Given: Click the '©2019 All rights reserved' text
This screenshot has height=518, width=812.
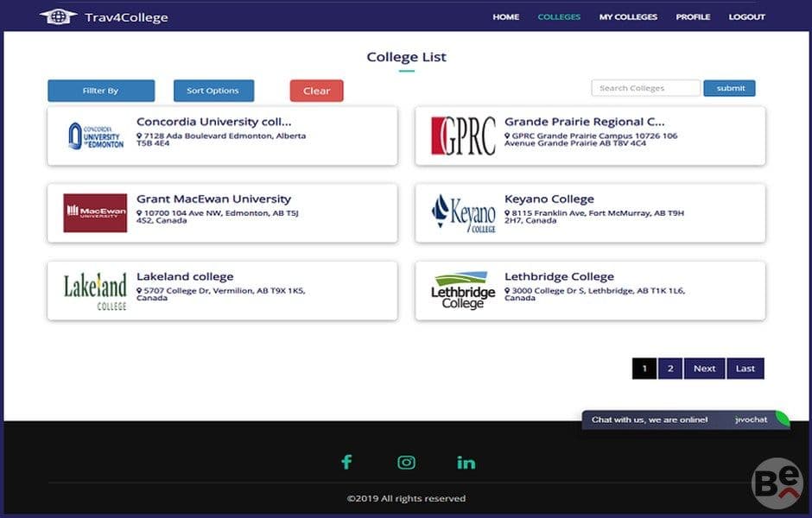Looking at the screenshot, I should pos(406,498).
